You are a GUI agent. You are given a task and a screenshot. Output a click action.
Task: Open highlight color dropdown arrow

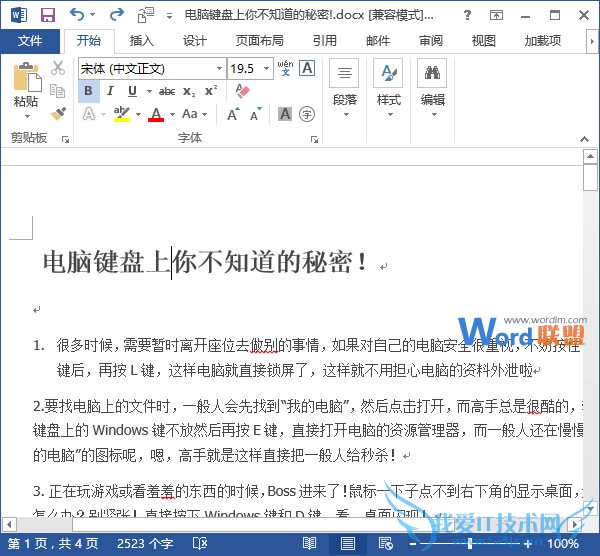[139, 114]
